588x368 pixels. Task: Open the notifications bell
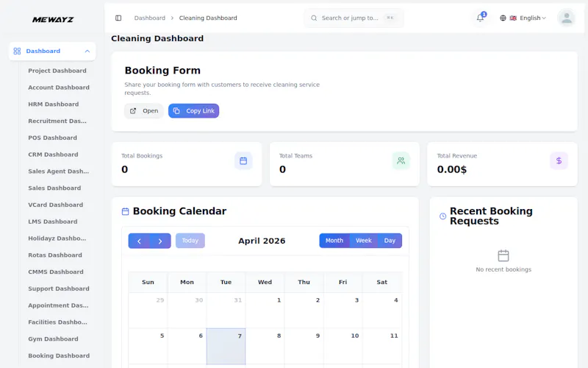[481, 18]
